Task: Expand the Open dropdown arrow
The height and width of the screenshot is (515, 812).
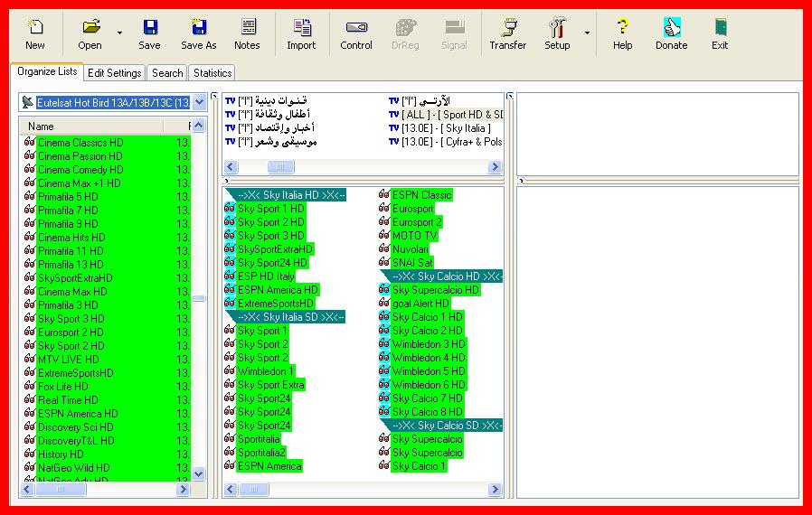Action: [119, 33]
